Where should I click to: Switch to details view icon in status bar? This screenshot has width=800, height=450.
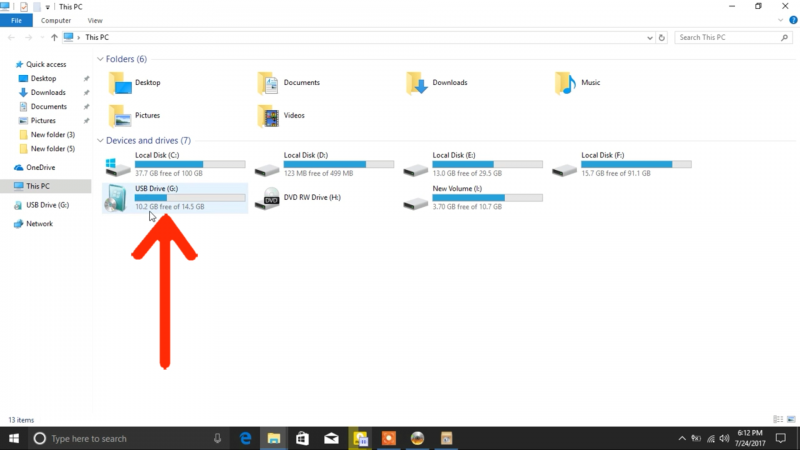pyautogui.click(x=778, y=419)
